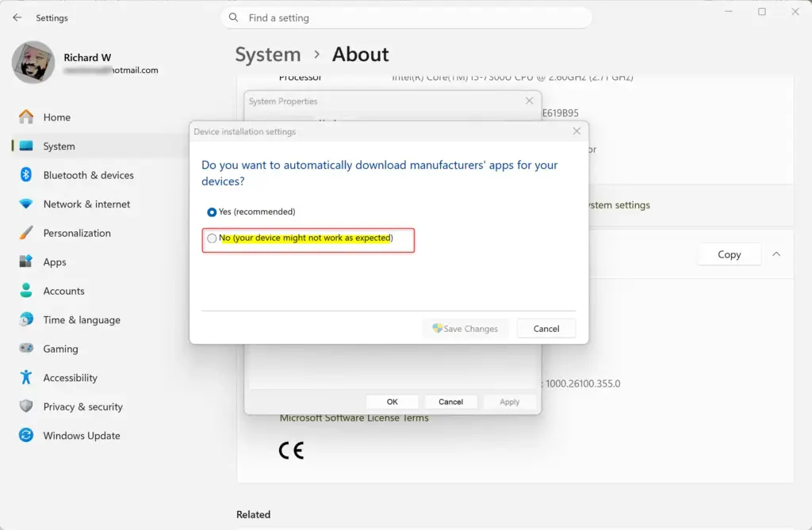The width and height of the screenshot is (812, 530).
Task: Click the Windows Update refresh icon
Action: point(26,435)
